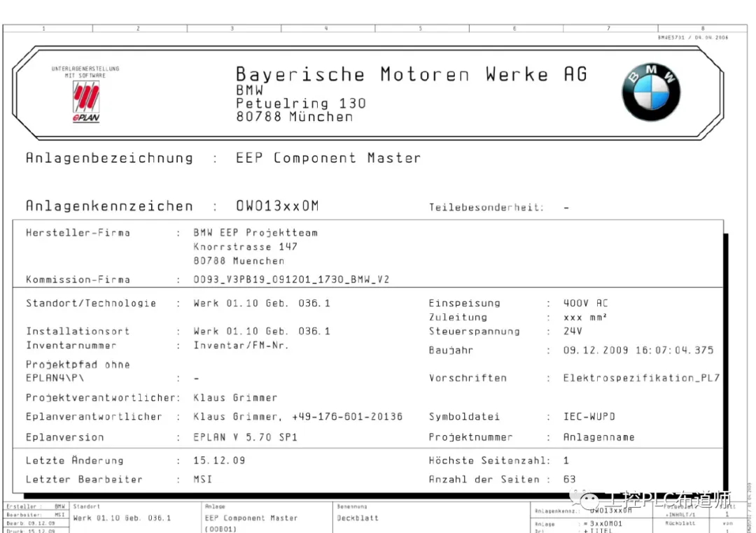756x533 pixels.
Task: Select "UNTERLAGENERSTELLUNG MIT SOFTWARE" caption above EPLAN logo
Action: point(85,72)
